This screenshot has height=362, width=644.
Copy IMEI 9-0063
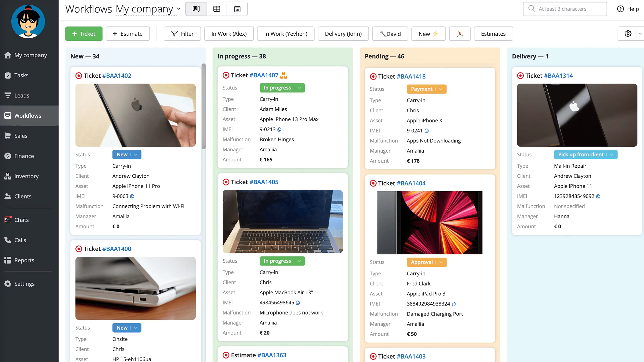coord(132,196)
